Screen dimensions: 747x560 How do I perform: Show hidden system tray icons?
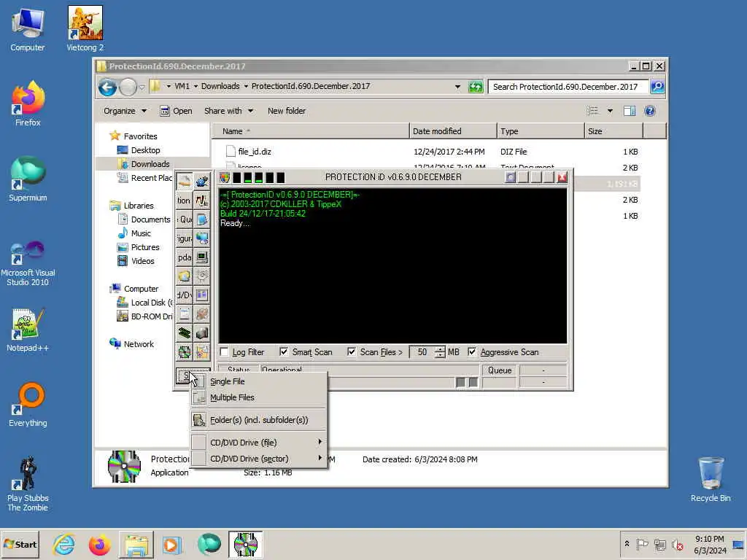627,544
